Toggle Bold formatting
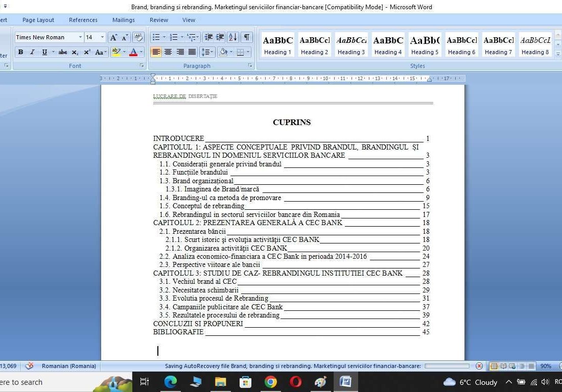 20,52
